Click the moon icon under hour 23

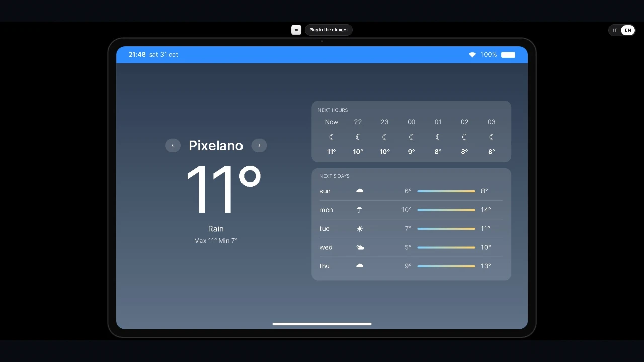tap(385, 137)
